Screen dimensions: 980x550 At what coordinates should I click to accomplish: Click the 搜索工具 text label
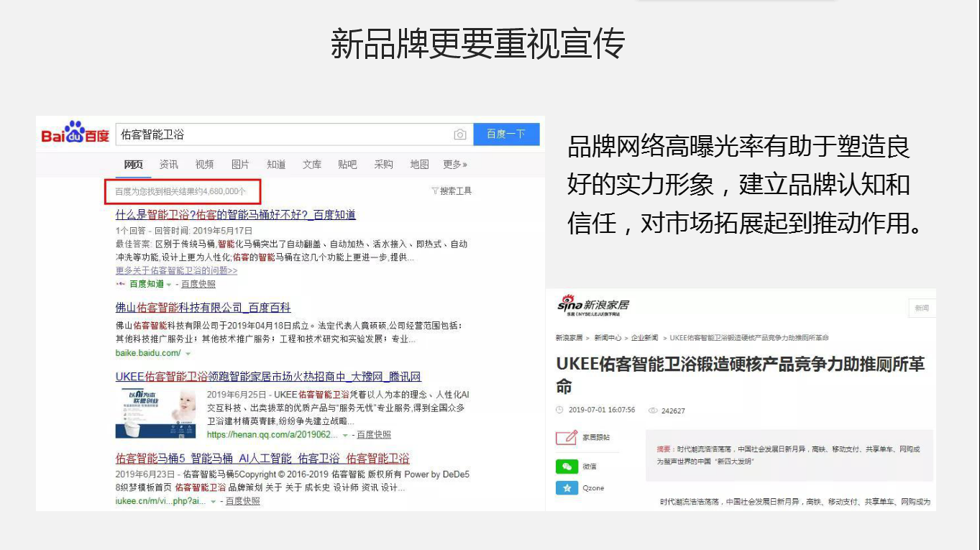(456, 191)
